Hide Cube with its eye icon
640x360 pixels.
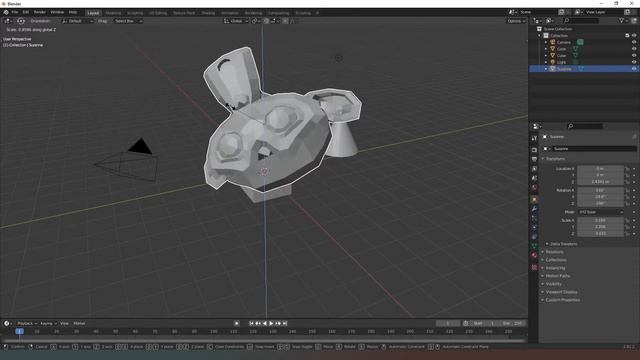634,55
